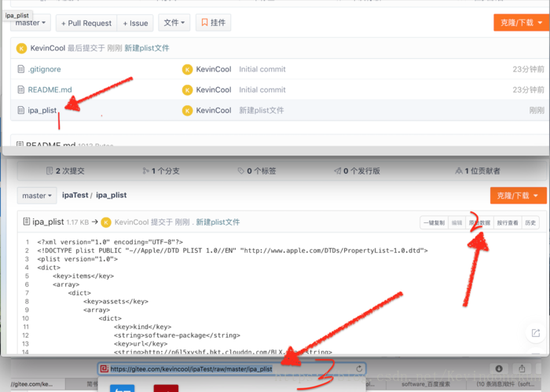This screenshot has height=392, width=550.
Task: Click the software-package string code line
Action: coord(177,335)
